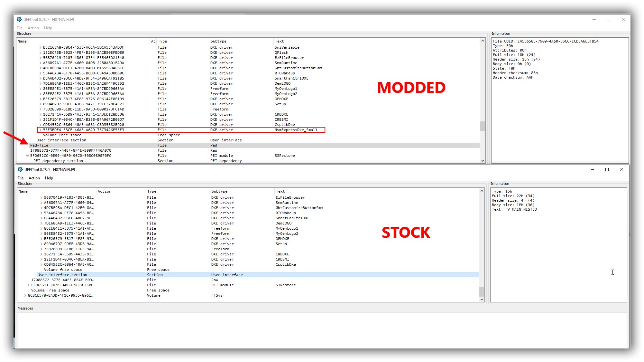Image resolution: width=644 pixels, height=362 pixels.
Task: Expand 8C8CE578 volume entry in stock tree
Action: point(25,295)
